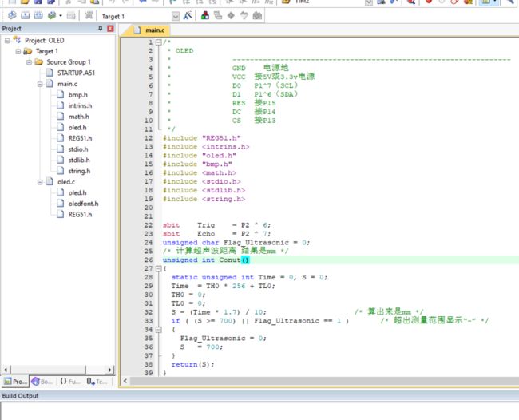
Task: Click Project panel scrollbar left arrow
Action: click(x=6, y=370)
